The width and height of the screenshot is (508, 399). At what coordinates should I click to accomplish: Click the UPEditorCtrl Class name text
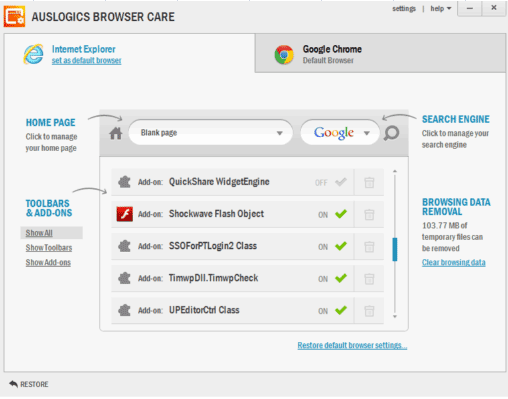[204, 310]
